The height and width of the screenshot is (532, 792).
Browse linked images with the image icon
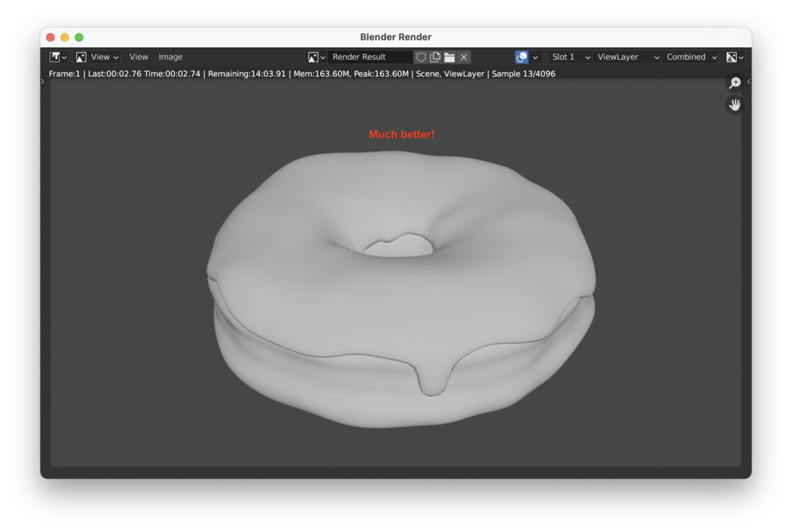(316, 57)
